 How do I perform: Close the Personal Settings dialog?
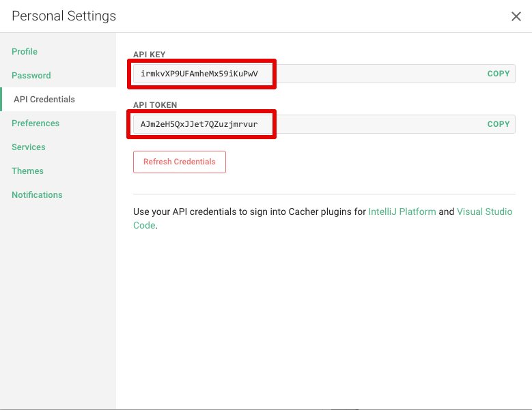pyautogui.click(x=516, y=16)
